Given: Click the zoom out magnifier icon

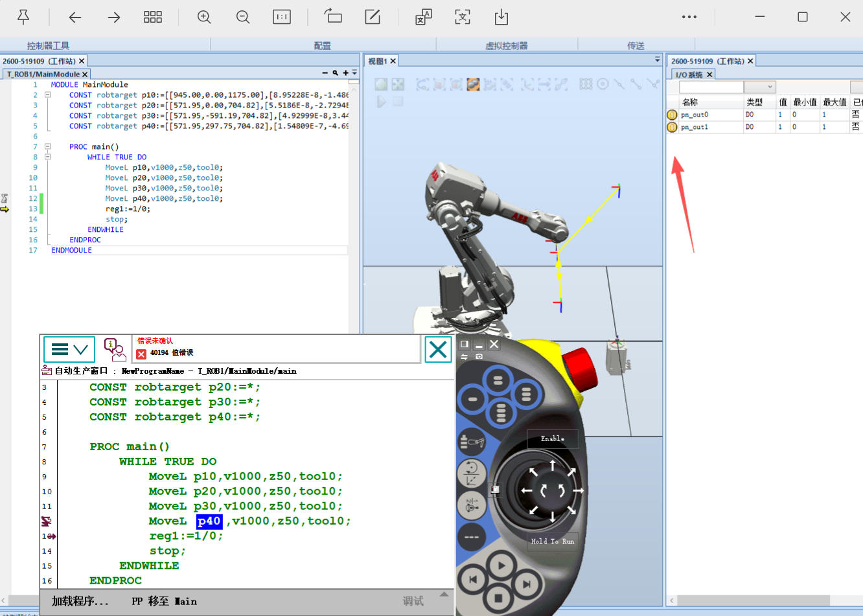Looking at the screenshot, I should tap(243, 17).
